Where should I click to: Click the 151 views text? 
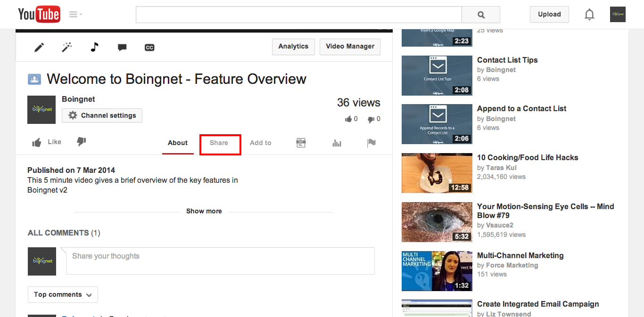pyautogui.click(x=492, y=274)
